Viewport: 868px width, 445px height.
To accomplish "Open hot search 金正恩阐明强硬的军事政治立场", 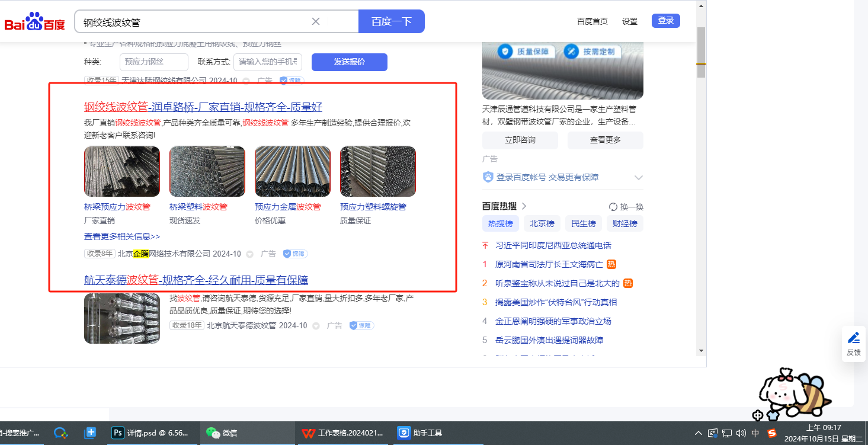I will [553, 321].
